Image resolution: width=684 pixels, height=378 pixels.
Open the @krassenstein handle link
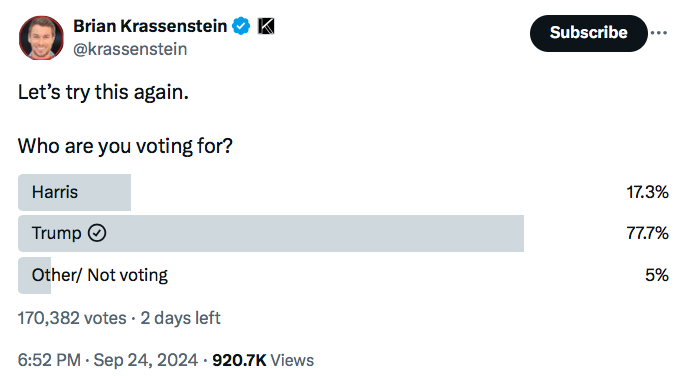click(x=130, y=49)
